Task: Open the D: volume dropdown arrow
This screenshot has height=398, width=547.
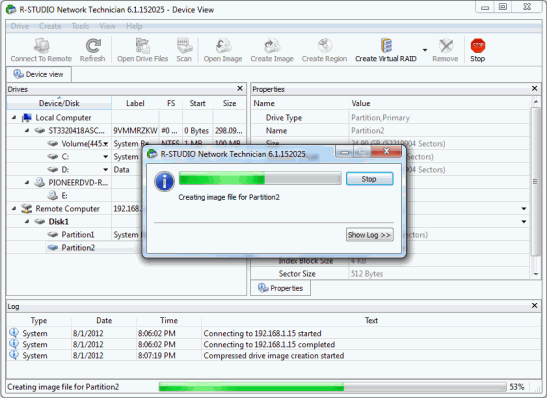Action: point(105,170)
